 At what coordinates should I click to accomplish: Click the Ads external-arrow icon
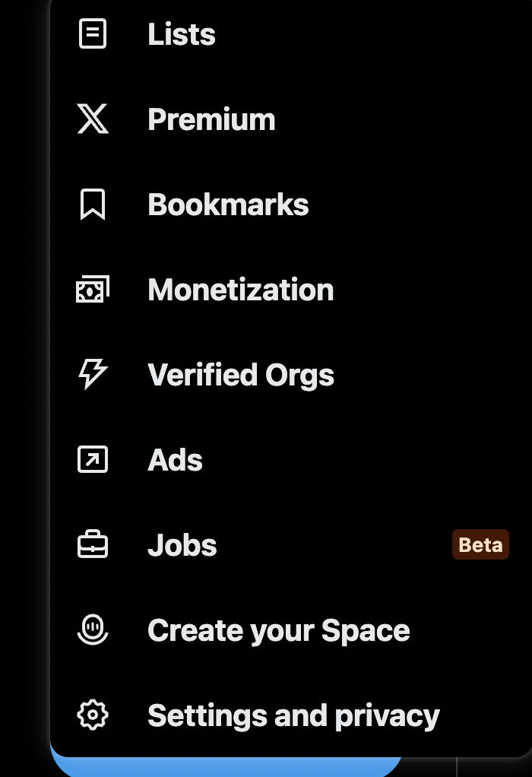[x=93, y=460]
